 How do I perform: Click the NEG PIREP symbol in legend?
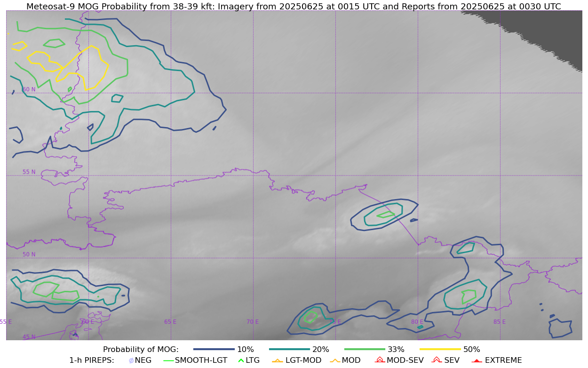[x=131, y=361]
